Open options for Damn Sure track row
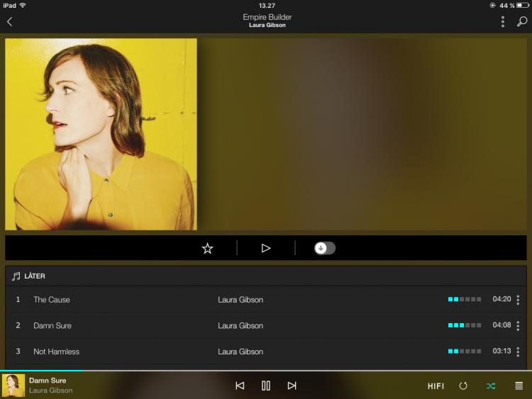 pos(518,326)
